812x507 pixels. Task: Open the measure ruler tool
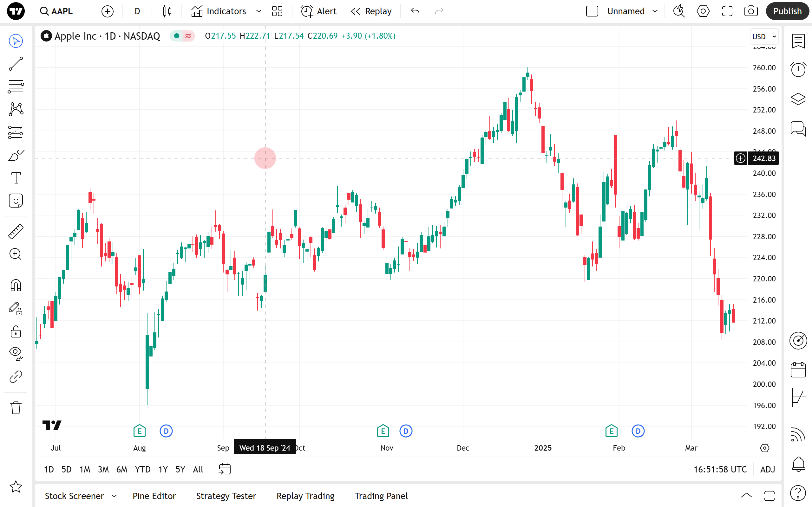pos(16,231)
